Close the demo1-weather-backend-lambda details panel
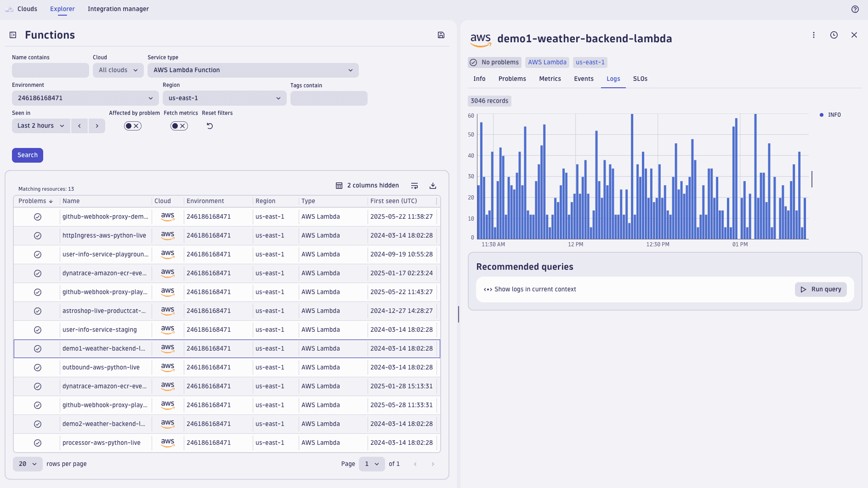 [854, 35]
